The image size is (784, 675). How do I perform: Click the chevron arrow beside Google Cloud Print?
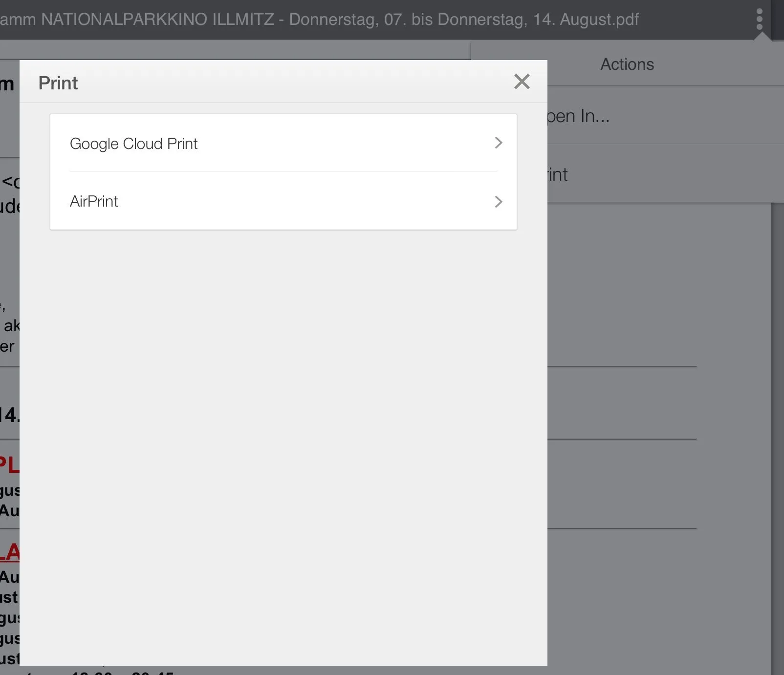coord(498,143)
